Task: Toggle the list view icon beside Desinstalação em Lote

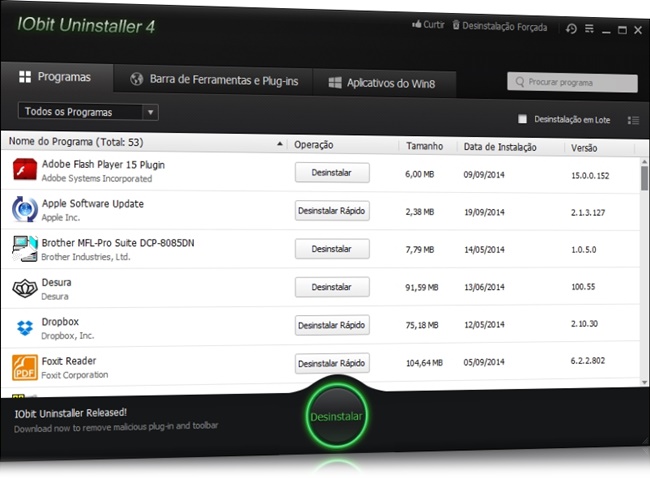Action: click(633, 120)
